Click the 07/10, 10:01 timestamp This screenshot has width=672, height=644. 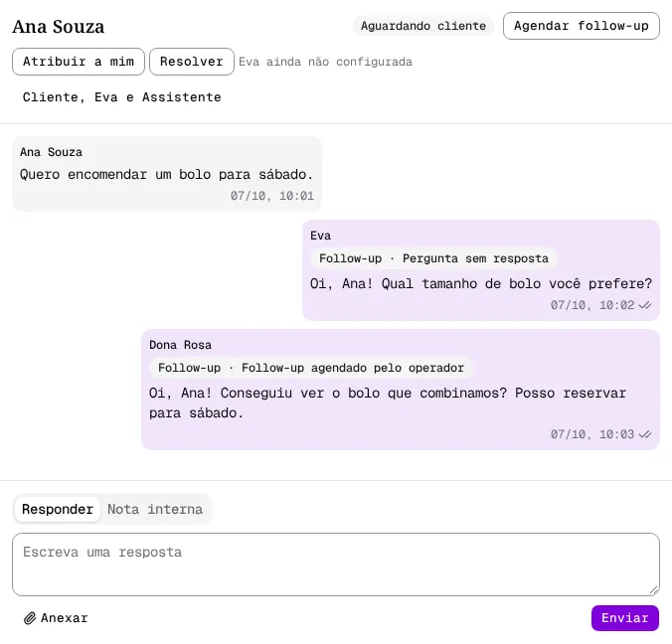(272, 196)
